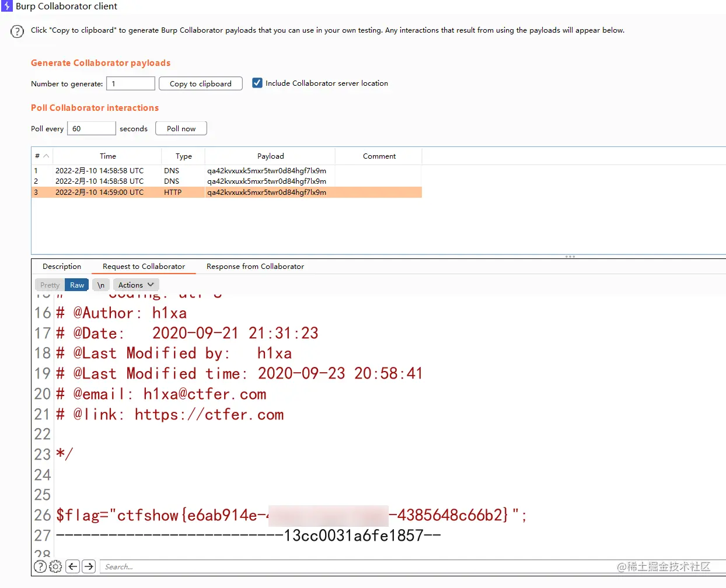This screenshot has height=588, width=726.
Task: Sort by Comment column header
Action: pyautogui.click(x=379, y=156)
